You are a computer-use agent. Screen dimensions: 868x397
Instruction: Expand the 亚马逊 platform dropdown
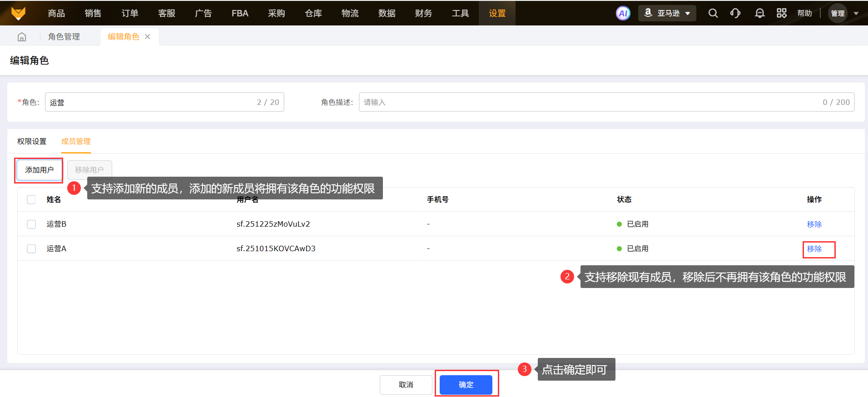(x=667, y=13)
